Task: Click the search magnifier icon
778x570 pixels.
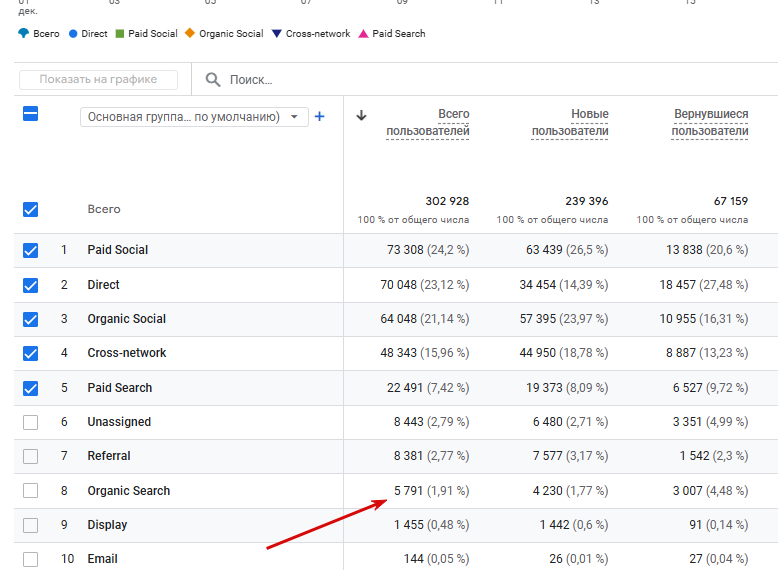Action: [213, 79]
